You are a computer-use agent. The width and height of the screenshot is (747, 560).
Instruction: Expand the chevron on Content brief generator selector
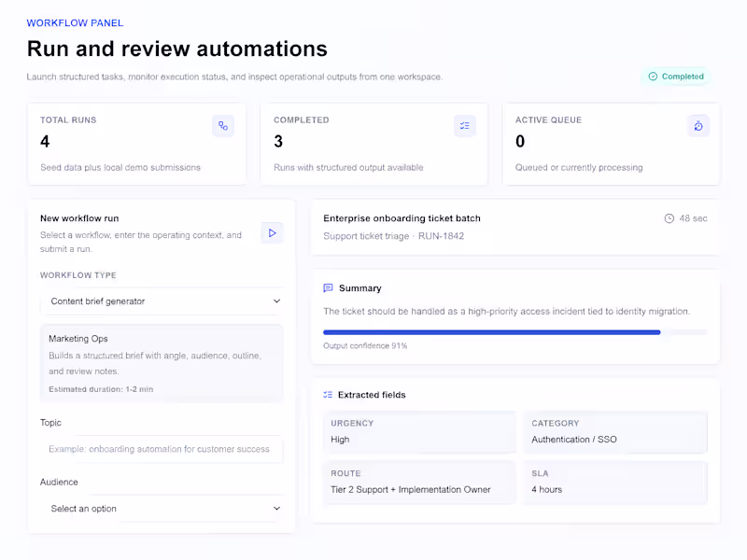276,301
